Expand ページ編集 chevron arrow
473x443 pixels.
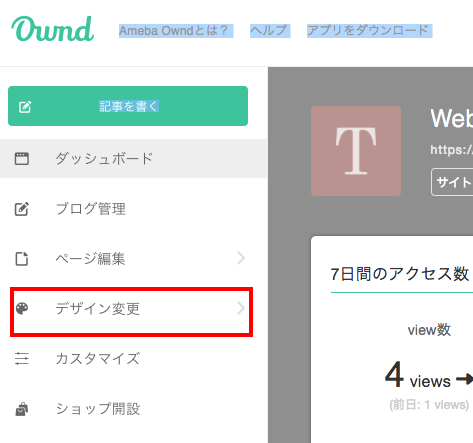[241, 258]
